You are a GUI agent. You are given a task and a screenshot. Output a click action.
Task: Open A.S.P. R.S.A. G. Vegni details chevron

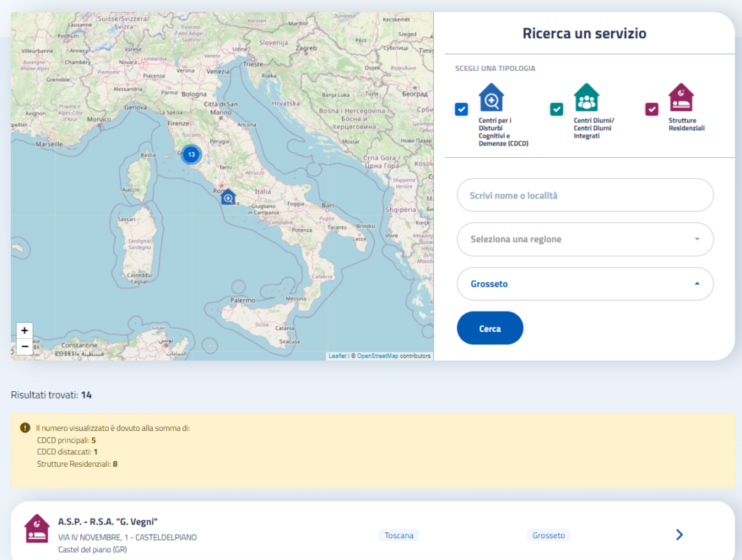(x=680, y=535)
